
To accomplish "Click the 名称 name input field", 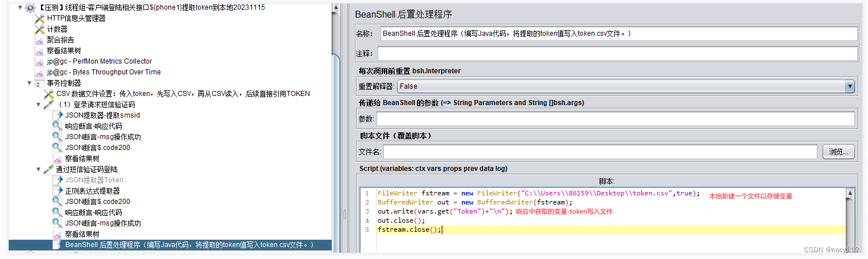I will coord(619,34).
